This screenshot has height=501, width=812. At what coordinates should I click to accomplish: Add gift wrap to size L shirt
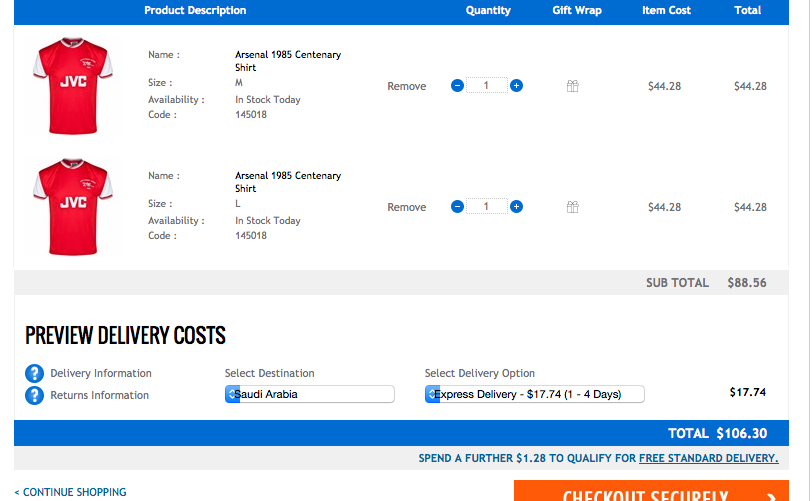573,207
